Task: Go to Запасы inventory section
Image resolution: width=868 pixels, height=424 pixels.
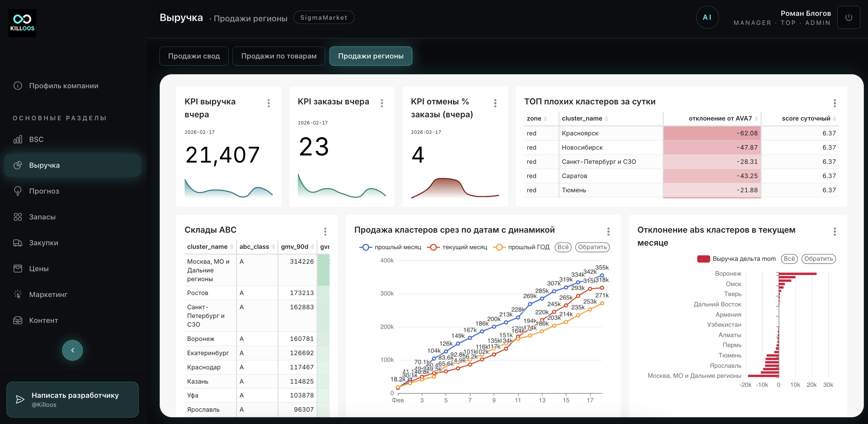Action: pyautogui.click(x=42, y=217)
